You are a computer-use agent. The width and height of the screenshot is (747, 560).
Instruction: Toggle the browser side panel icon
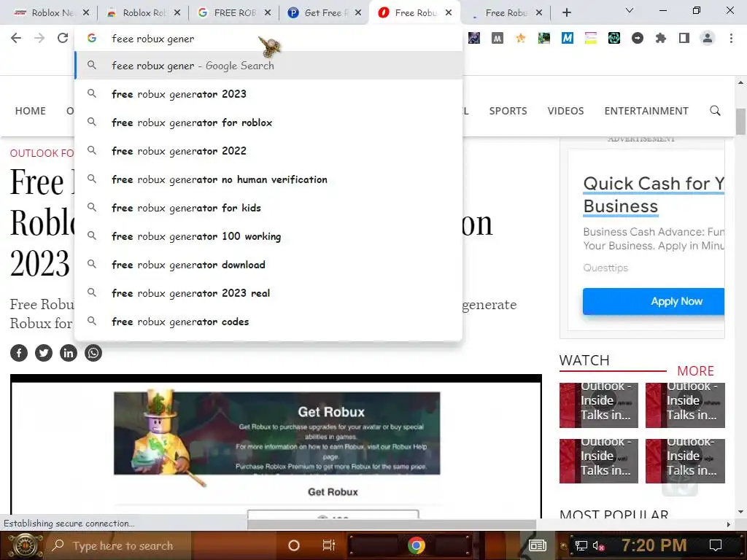coord(684,38)
